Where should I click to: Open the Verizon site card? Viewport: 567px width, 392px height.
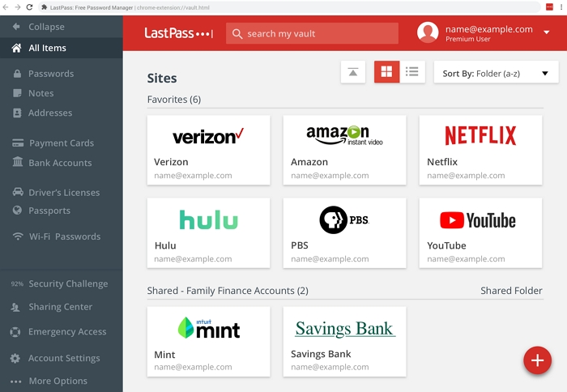209,150
